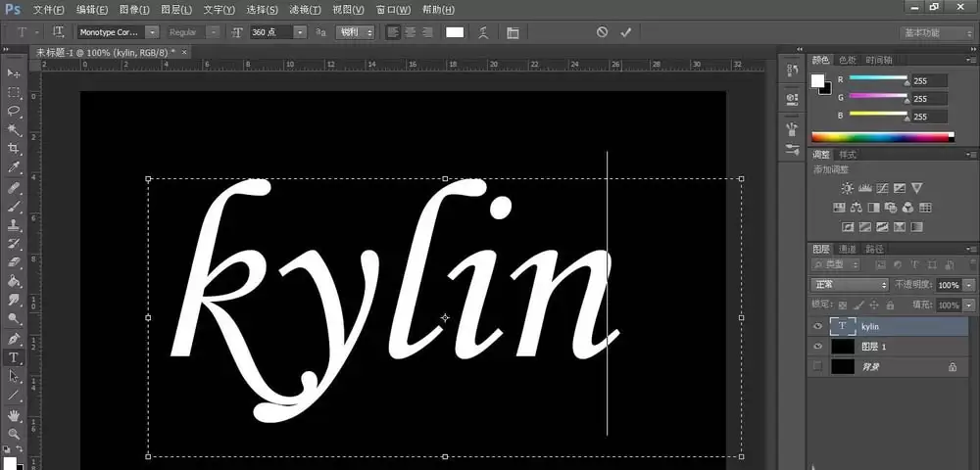Open the layer blend mode dropdown
The image size is (980, 470).
click(x=850, y=285)
